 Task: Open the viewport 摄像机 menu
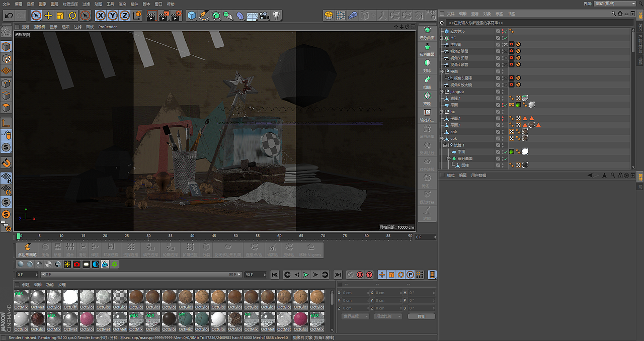(40, 27)
